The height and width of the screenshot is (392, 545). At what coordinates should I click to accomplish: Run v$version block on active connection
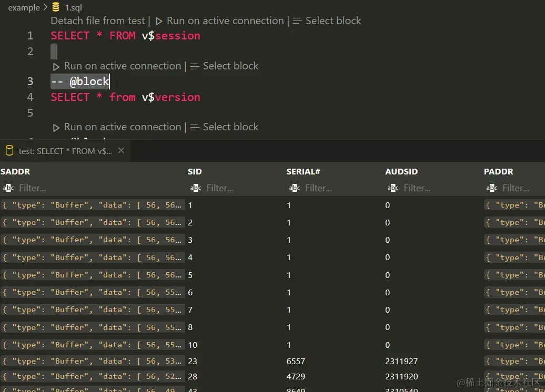point(123,66)
